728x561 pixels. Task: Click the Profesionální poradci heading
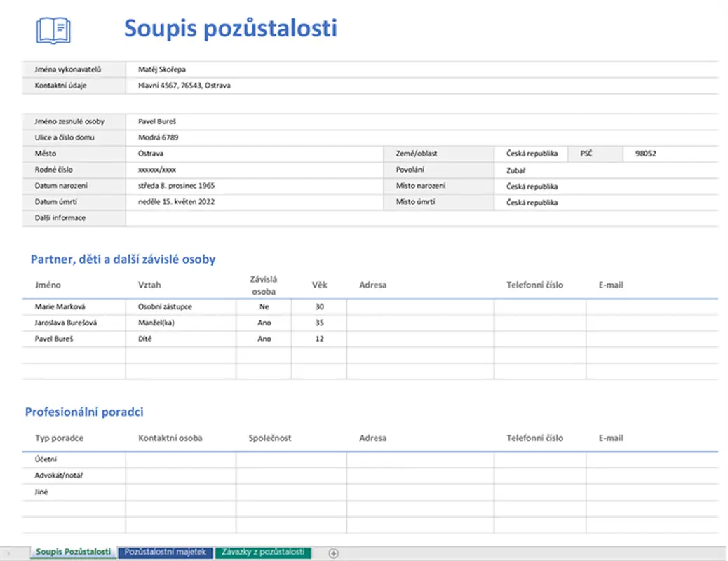84,412
